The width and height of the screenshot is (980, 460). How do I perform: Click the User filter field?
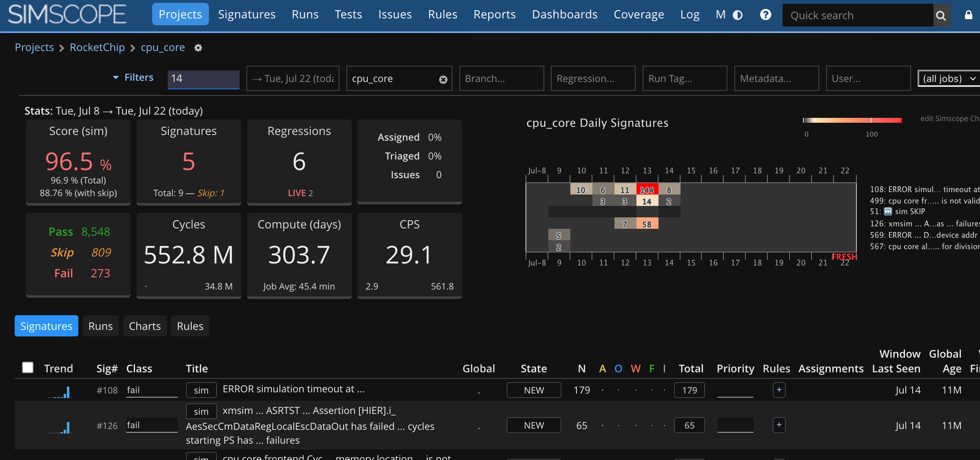[x=868, y=78]
